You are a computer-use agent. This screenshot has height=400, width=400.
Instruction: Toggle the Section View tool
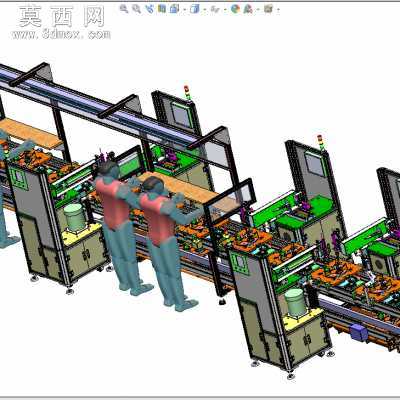[162, 9]
